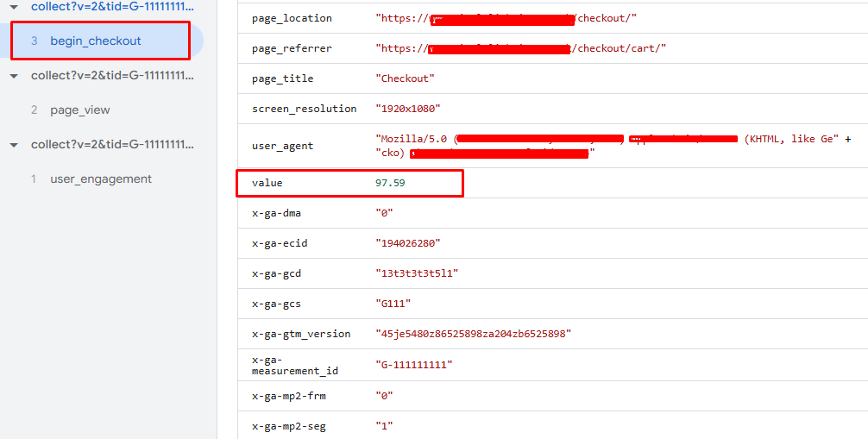Select the page_view event
Screen dimensions: 868x439
(x=79, y=110)
